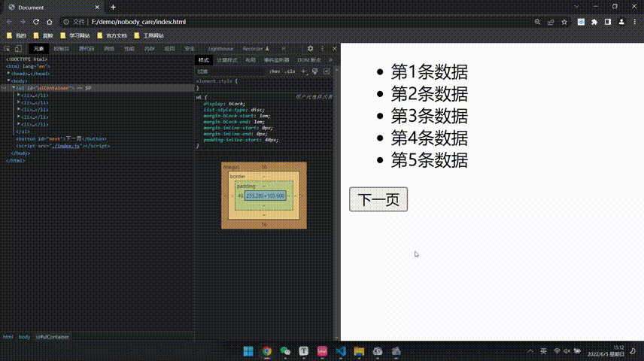Click the 下一页 next page button

point(378,199)
